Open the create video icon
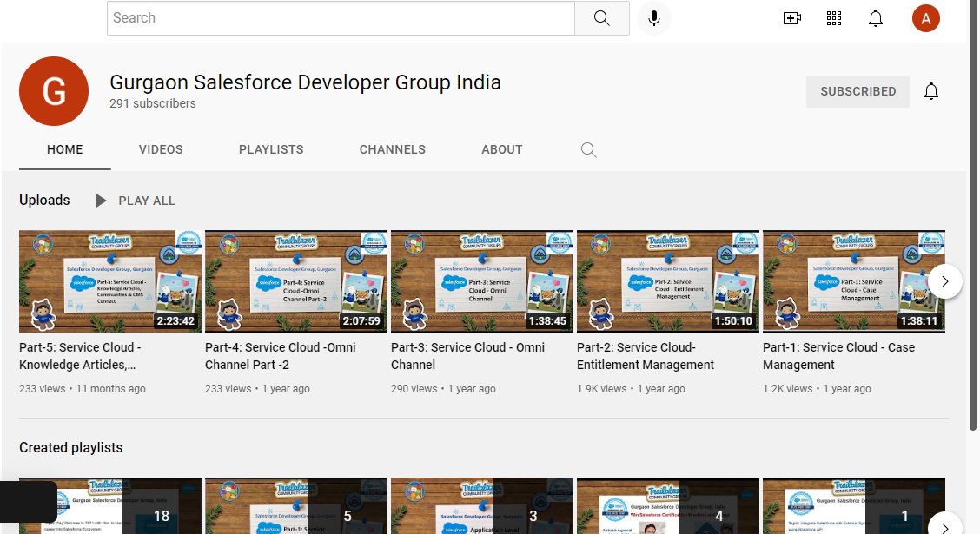Screen dimensions: 980x534 coord(791,18)
